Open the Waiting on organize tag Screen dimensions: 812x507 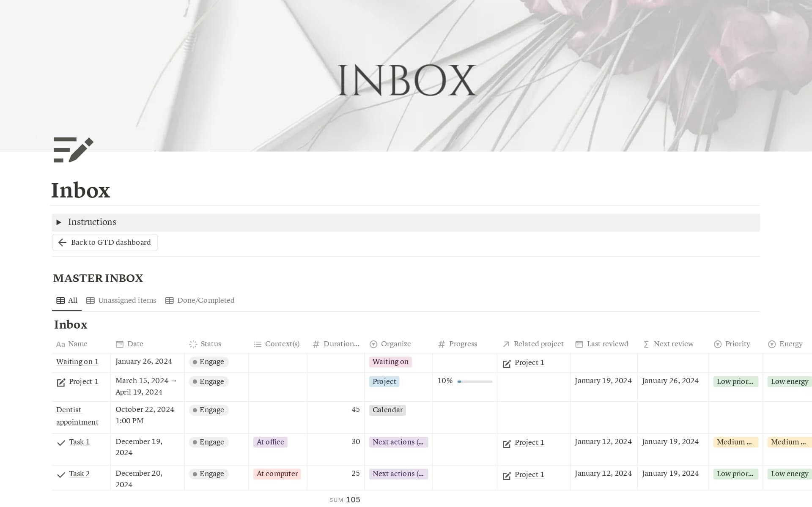pos(390,362)
